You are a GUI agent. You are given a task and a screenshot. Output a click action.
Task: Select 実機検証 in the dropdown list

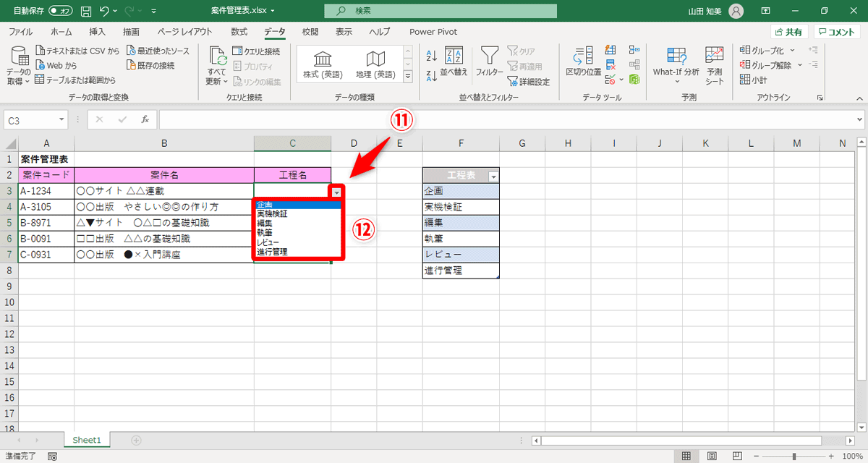298,214
